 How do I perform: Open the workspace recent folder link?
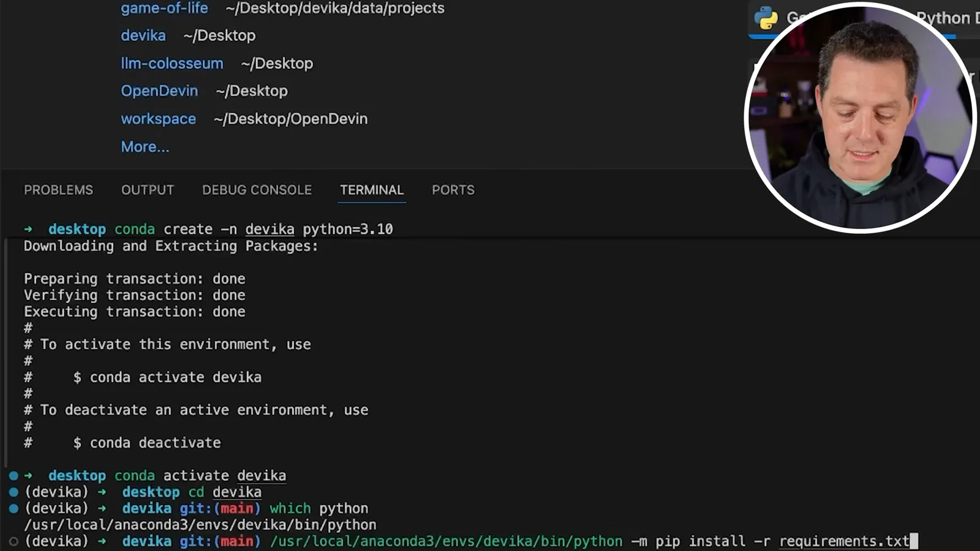(x=158, y=119)
